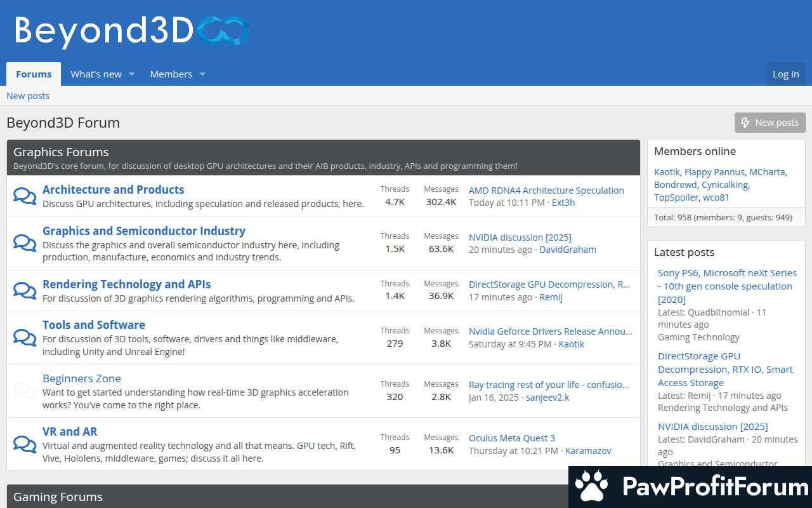Screen dimensions: 812x508
Task: Click the Saturday at 9:45 PM timestamp
Action: (510, 344)
